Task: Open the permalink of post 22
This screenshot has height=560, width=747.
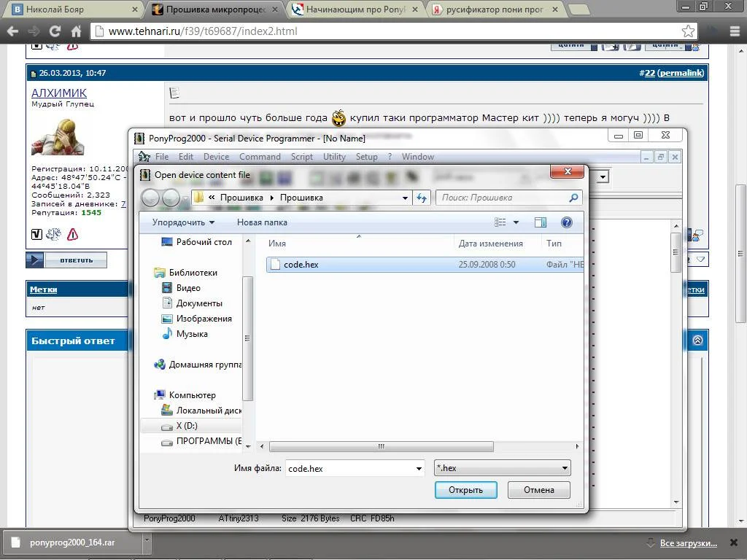Action: 681,73
